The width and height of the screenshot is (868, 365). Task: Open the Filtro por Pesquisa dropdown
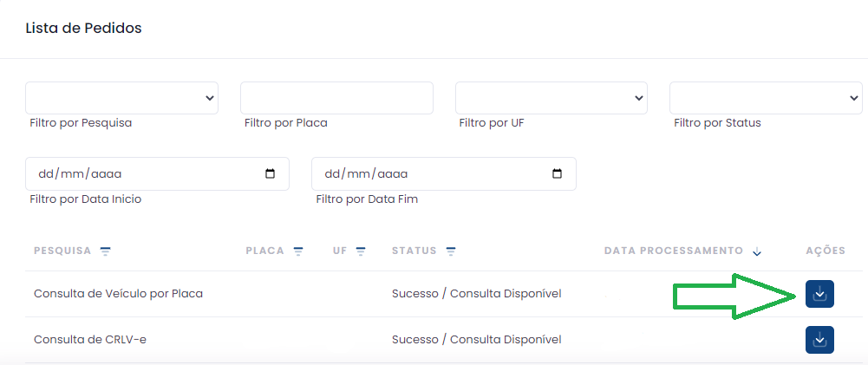point(121,98)
